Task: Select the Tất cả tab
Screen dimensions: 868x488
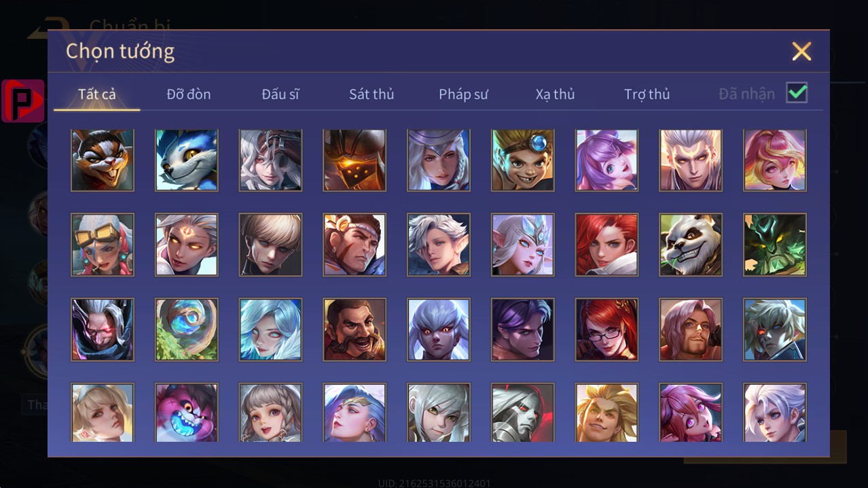Action: pyautogui.click(x=97, y=94)
